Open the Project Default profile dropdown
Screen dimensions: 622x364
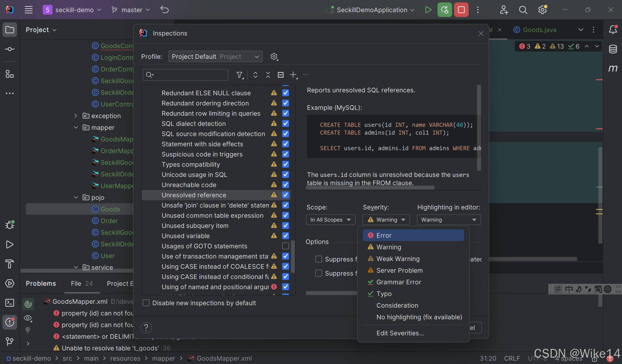(x=215, y=57)
